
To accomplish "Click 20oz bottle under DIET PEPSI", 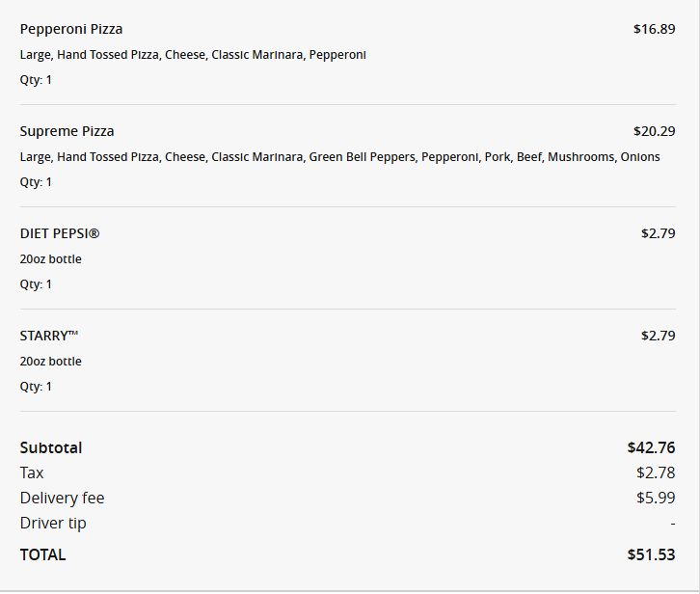I will [x=50, y=259].
